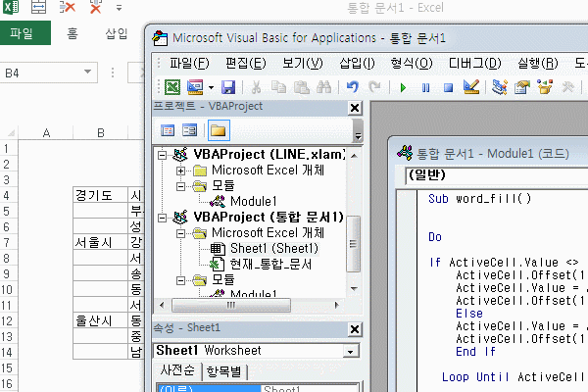Open project panel toolbar overflow options
The width and height of the screenshot is (588, 392).
point(358,131)
